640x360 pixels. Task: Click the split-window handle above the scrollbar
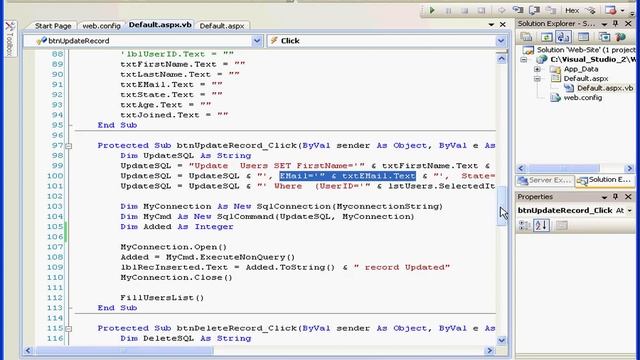click(x=502, y=51)
